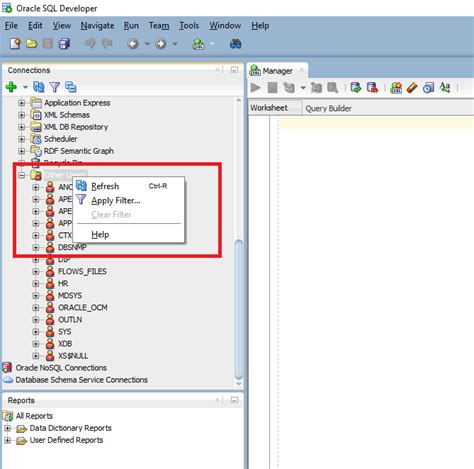This screenshot has width=474, height=469.
Task: Expand User Defined Reports node
Action: click(x=7, y=440)
